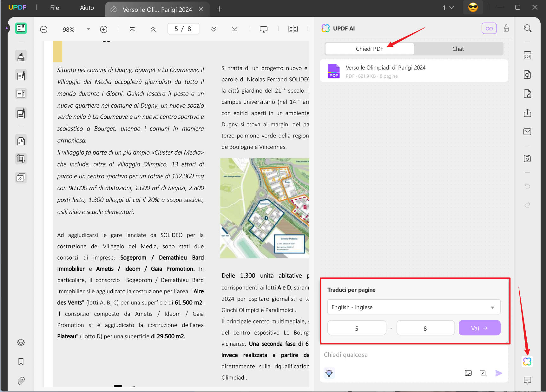Undo the last action
This screenshot has width=546, height=392.
pyautogui.click(x=527, y=186)
